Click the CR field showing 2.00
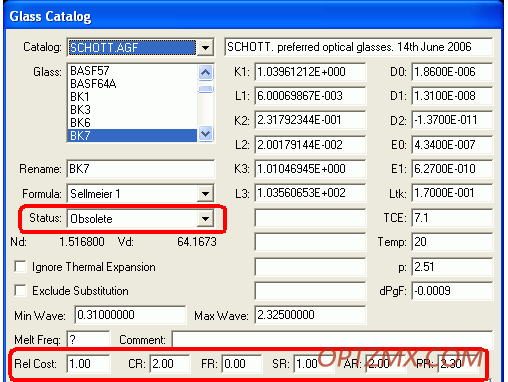The image size is (508, 382). 170,364
